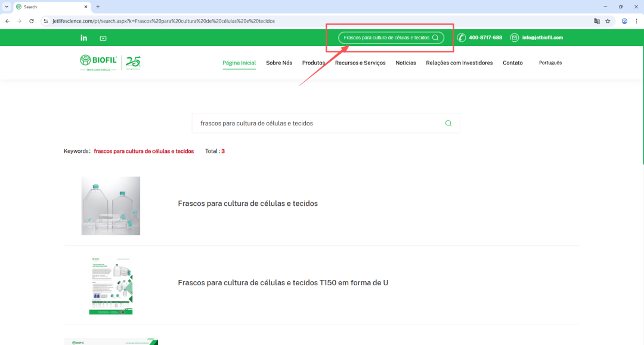
Task: Click the info@jetbiofil.com email link
Action: coord(542,38)
